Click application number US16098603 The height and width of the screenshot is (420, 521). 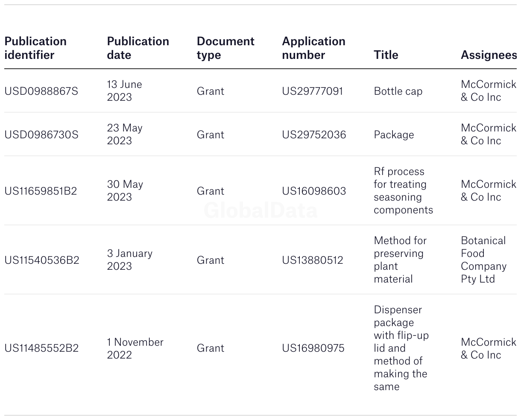[314, 191]
